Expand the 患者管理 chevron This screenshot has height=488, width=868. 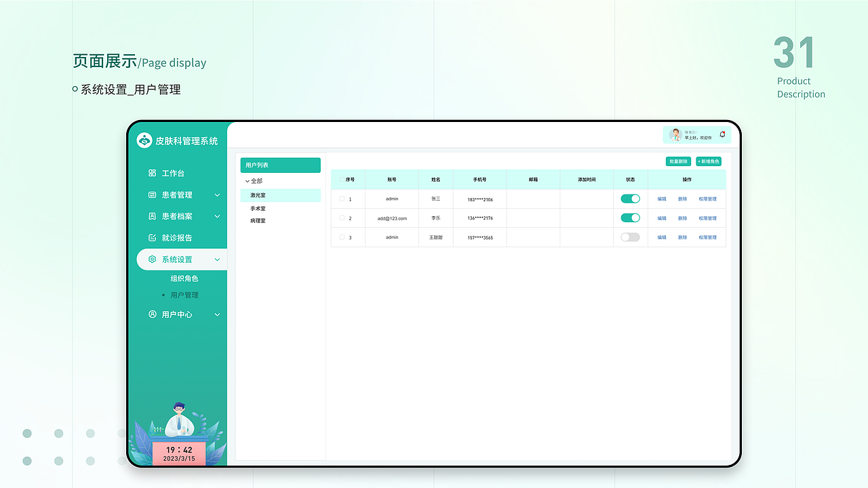pos(217,195)
